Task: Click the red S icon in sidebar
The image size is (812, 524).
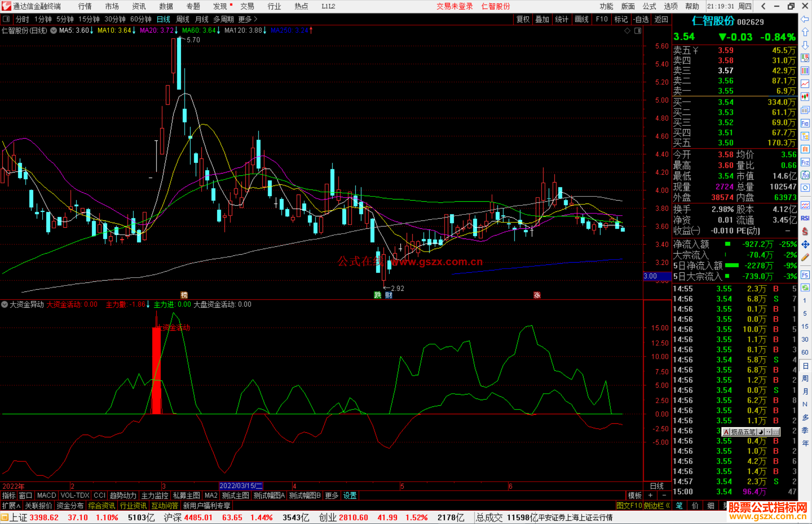Action: 805,231
